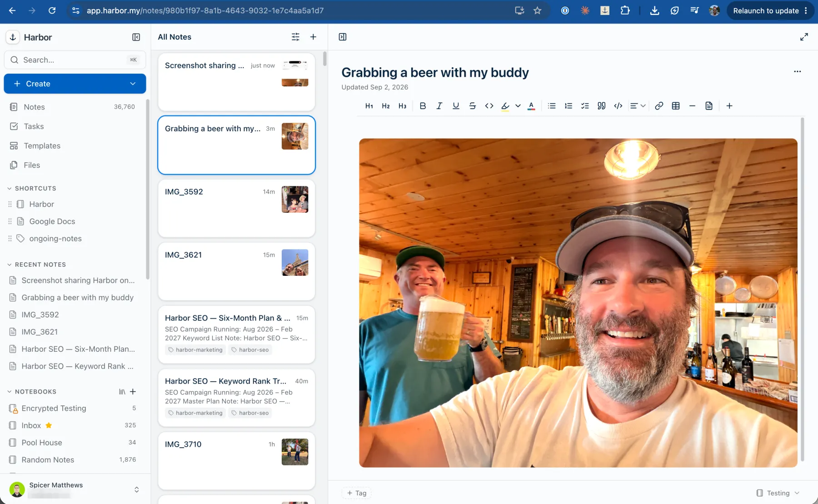The image size is (818, 504).
Task: Open note list filter and sort options
Action: tap(295, 37)
